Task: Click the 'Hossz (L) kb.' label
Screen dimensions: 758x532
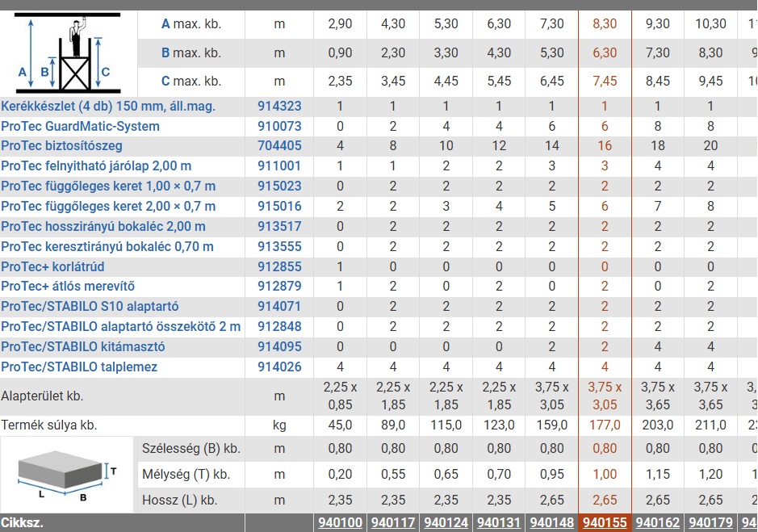Action: (x=179, y=500)
